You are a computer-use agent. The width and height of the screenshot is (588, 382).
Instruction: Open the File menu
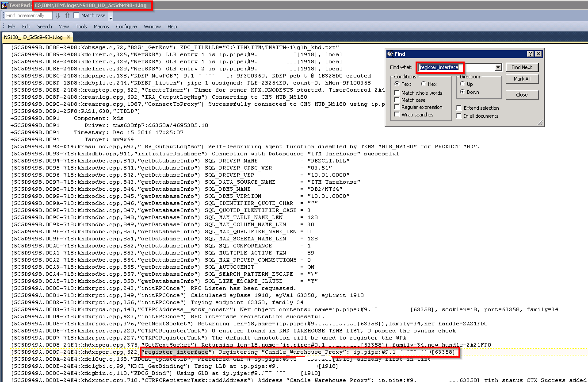[11, 27]
